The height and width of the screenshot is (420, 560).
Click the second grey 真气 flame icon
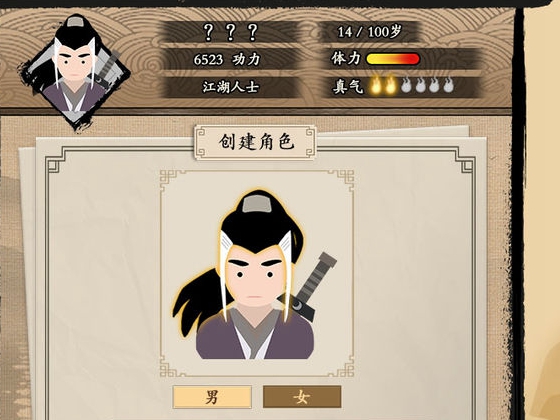[420, 86]
